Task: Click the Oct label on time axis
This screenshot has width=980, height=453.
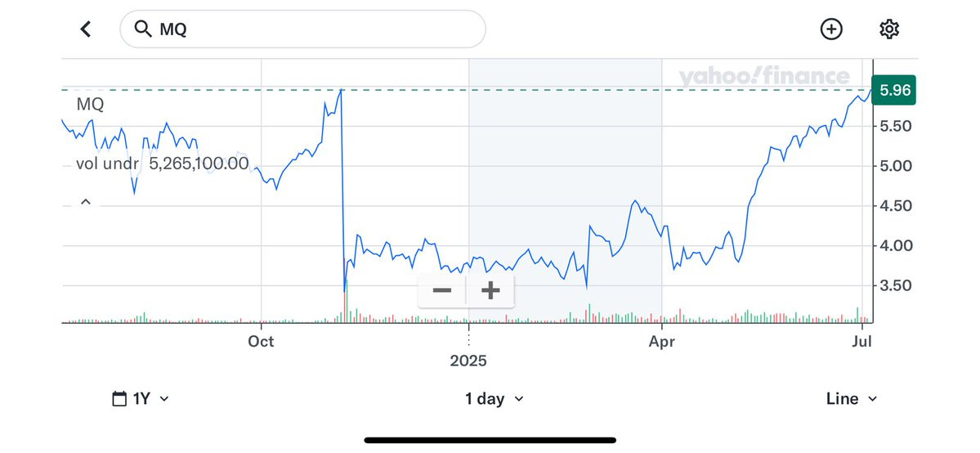Action: (261, 342)
